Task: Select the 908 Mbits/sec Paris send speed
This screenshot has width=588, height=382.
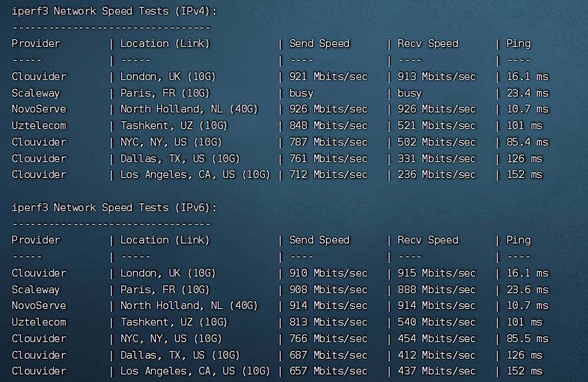Action: tap(328, 290)
